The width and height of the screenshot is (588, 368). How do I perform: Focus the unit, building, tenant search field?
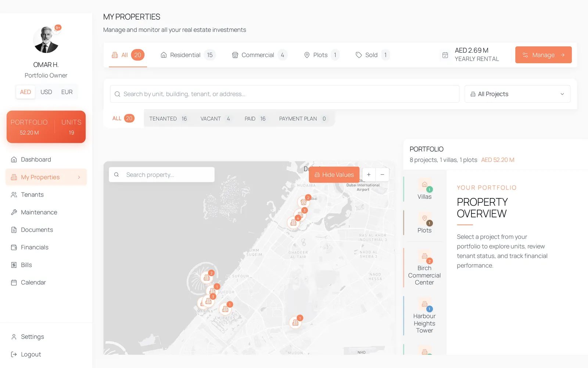285,94
